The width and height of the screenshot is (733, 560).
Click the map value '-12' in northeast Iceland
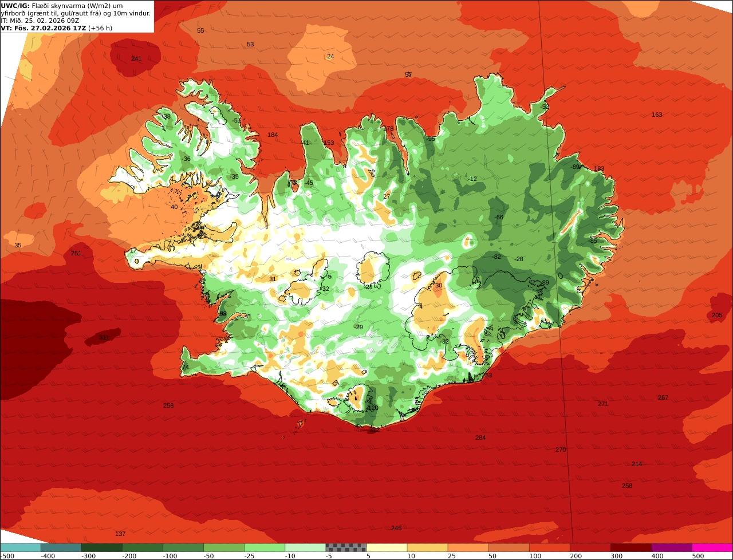click(472, 179)
